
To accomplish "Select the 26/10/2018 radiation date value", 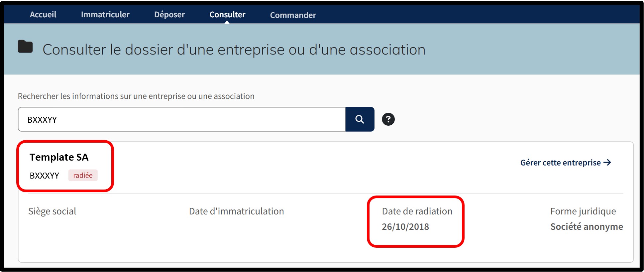I will point(405,226).
